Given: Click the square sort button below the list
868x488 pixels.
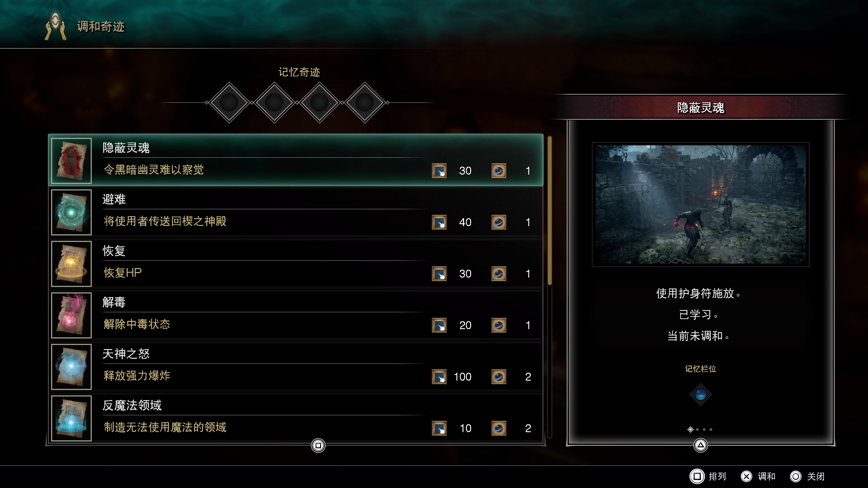Looking at the screenshot, I should click(x=318, y=445).
